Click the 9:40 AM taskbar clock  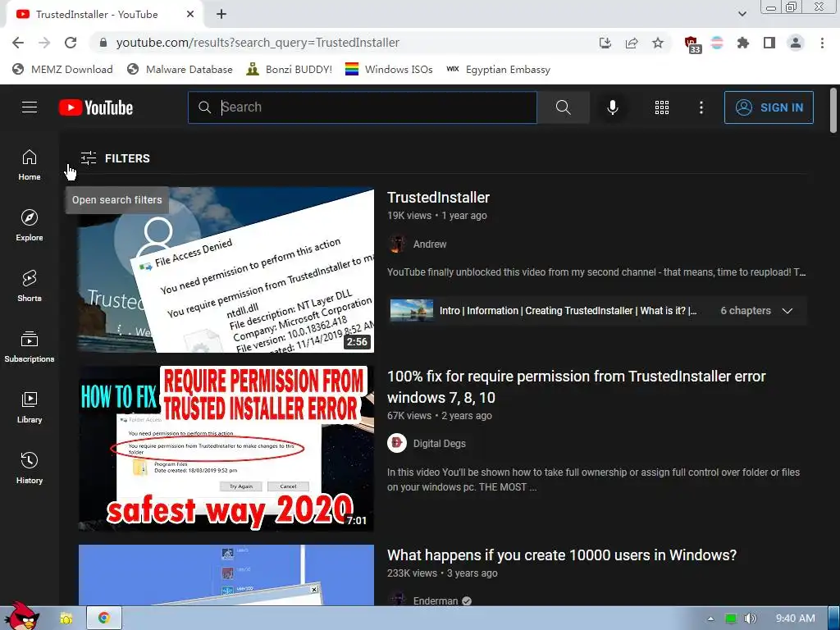(796, 619)
